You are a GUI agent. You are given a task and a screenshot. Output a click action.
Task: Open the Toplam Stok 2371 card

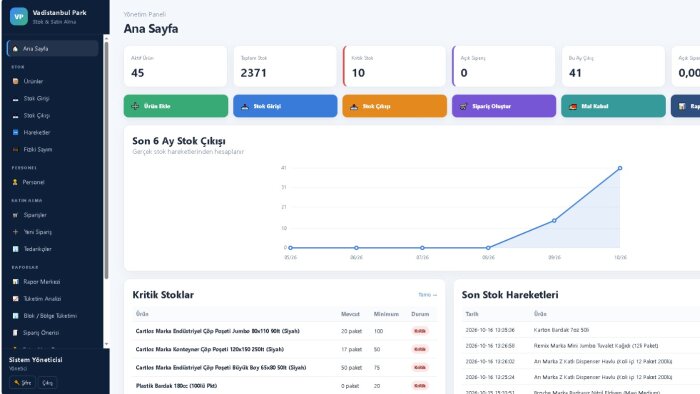coord(285,66)
